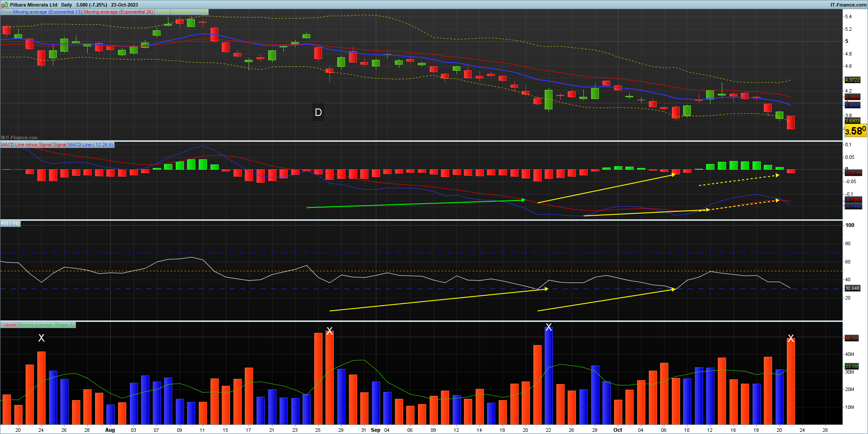Click the X marker above 24 Jul volume bar

41,338
